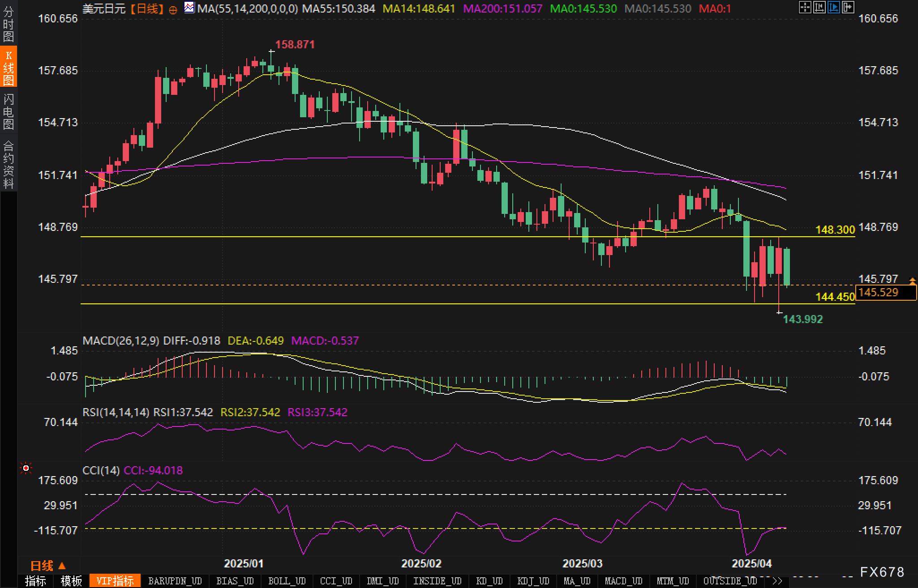Switch to the 闪电图 view
Viewport: 918px width, 588px height.
[x=8, y=111]
